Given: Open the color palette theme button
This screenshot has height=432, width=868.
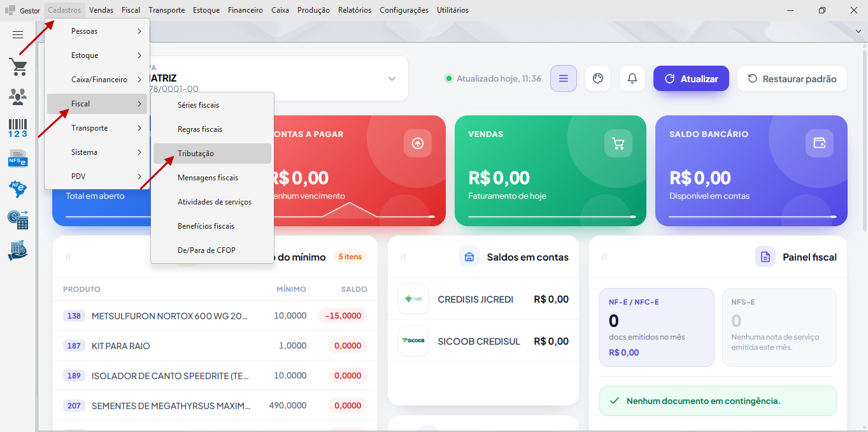Looking at the screenshot, I should [597, 78].
